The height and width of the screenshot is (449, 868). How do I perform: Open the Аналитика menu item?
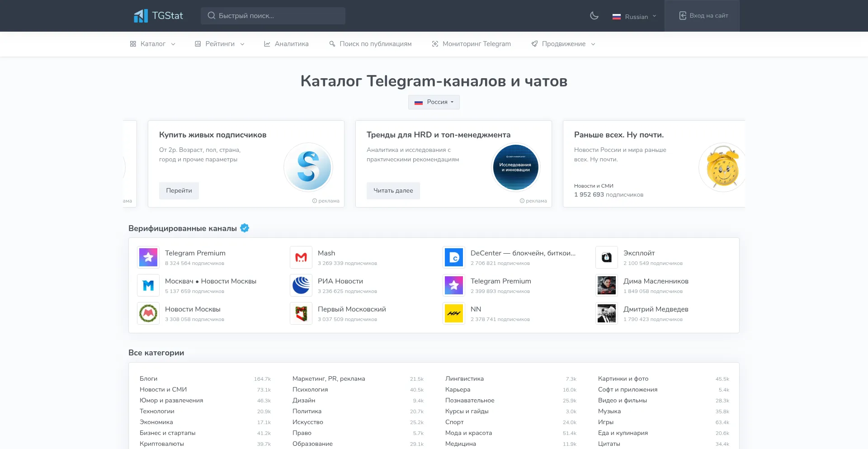pyautogui.click(x=286, y=44)
